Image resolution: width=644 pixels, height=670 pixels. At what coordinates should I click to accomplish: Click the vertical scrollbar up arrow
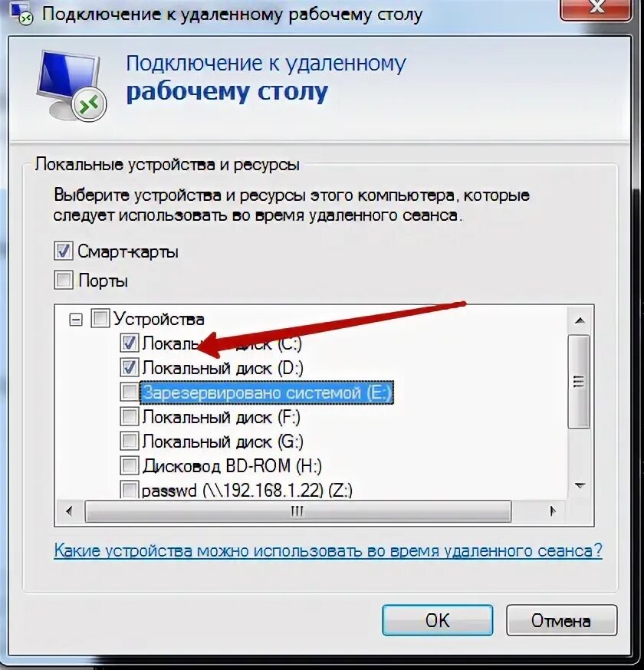click(x=580, y=320)
